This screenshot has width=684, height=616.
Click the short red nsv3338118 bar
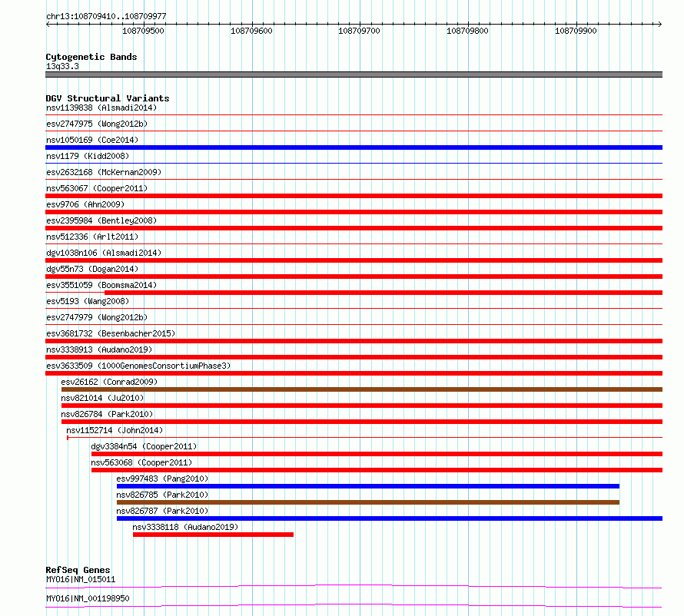tap(213, 535)
